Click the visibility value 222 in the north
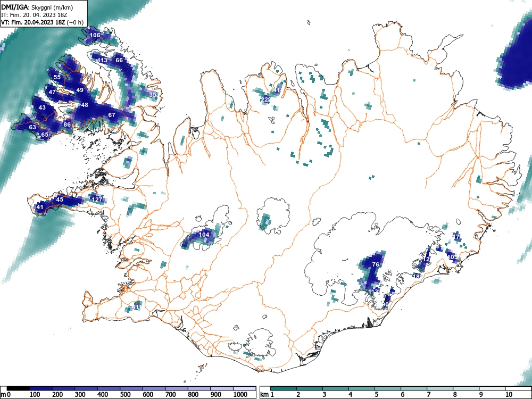The width and height of the screenshot is (532, 399). (267, 99)
